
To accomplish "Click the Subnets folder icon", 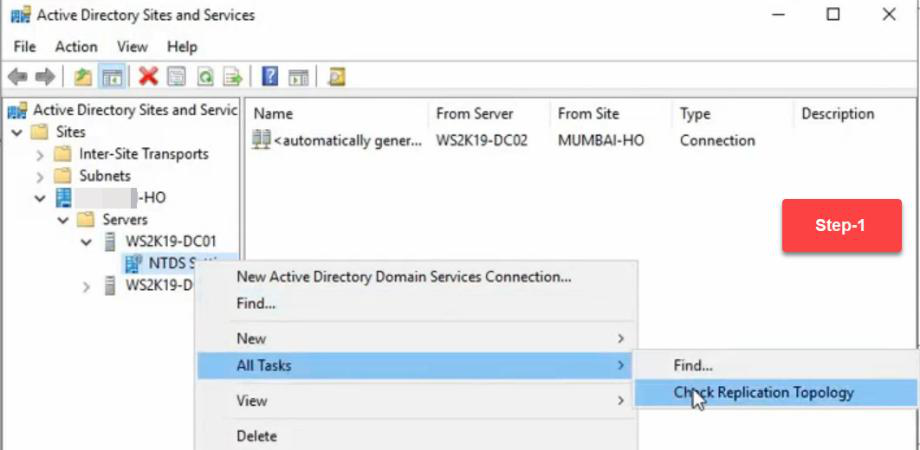I will point(63,176).
